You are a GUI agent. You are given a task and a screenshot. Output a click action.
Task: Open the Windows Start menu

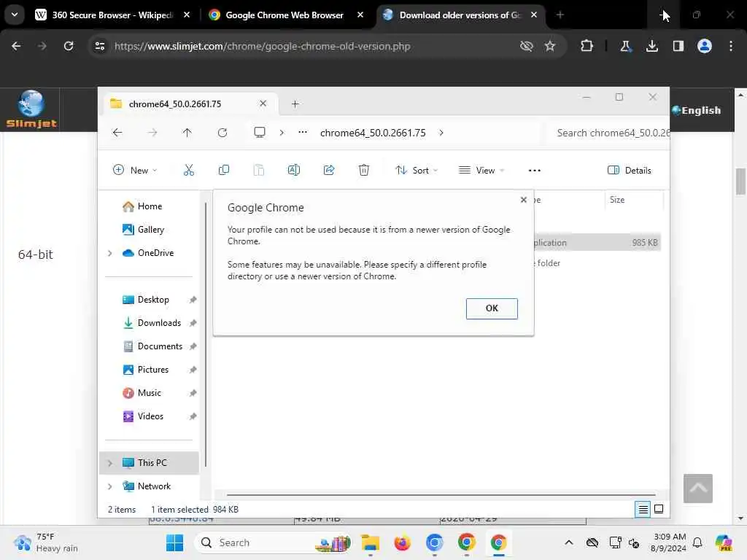tap(174, 542)
